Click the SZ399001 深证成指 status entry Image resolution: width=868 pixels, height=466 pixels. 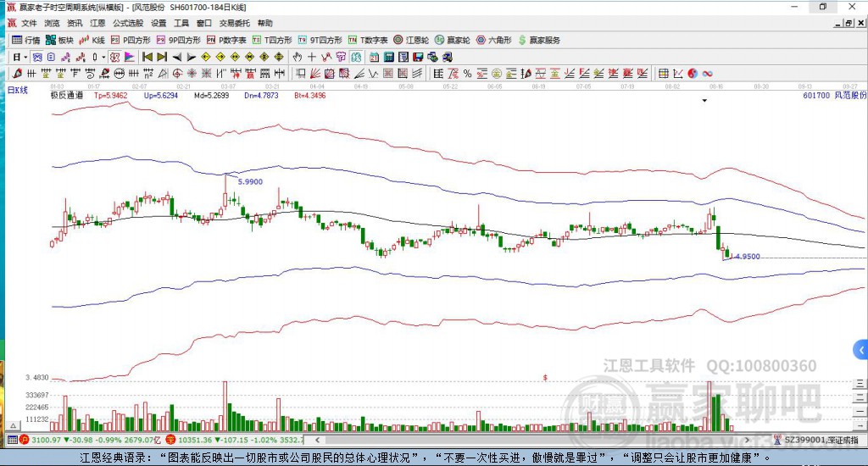click(x=816, y=440)
